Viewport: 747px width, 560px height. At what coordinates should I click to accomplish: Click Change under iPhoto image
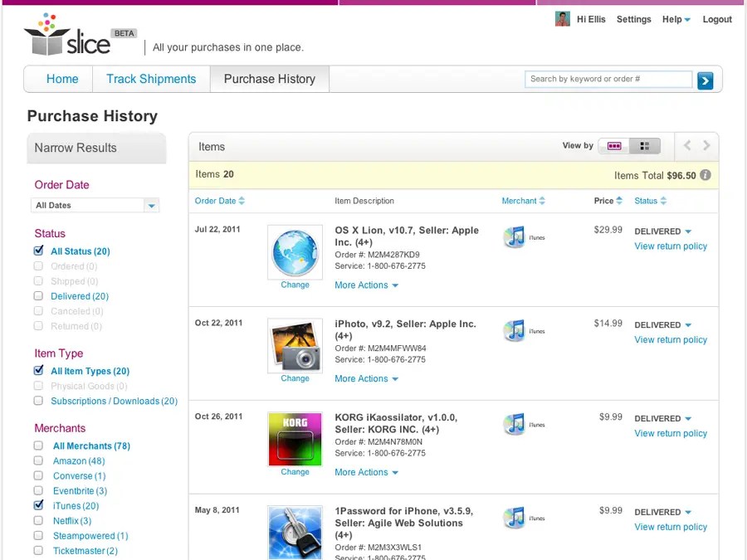[295, 378]
